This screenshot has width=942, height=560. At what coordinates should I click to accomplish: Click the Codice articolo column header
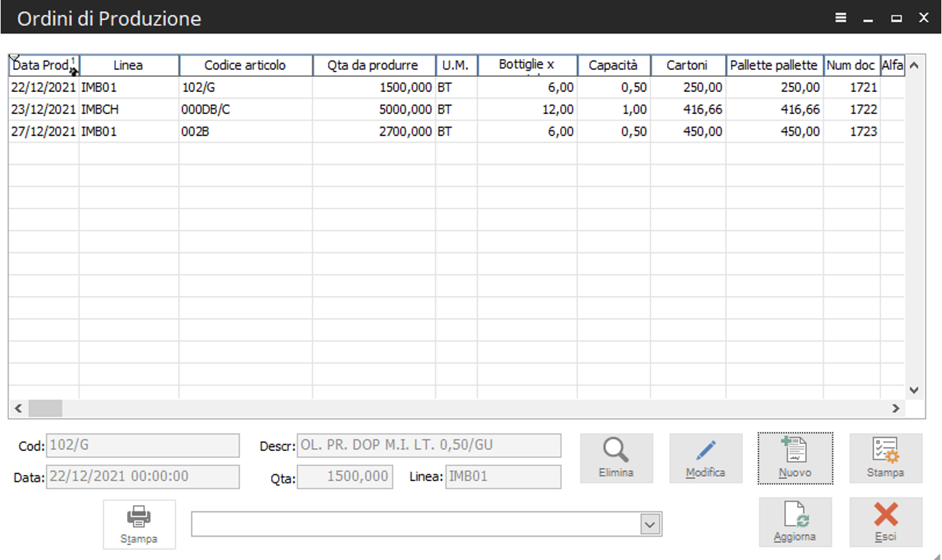click(245, 65)
